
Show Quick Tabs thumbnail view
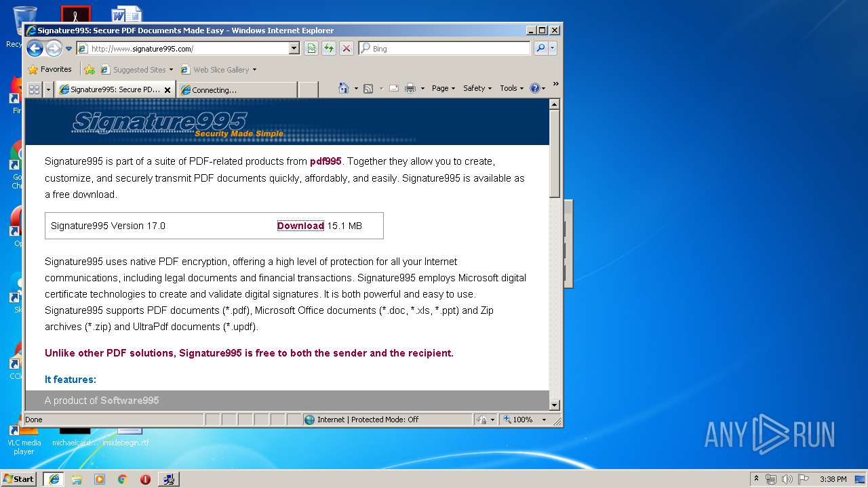click(x=34, y=89)
